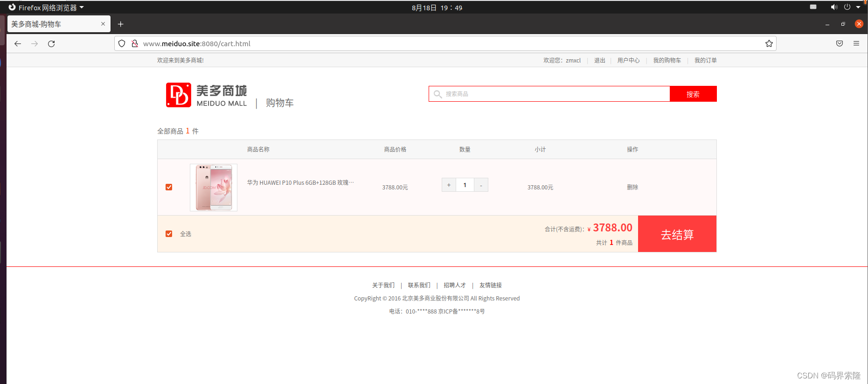This screenshot has height=384, width=868.
Task: Open 友情链接 footer link
Action: (x=491, y=285)
